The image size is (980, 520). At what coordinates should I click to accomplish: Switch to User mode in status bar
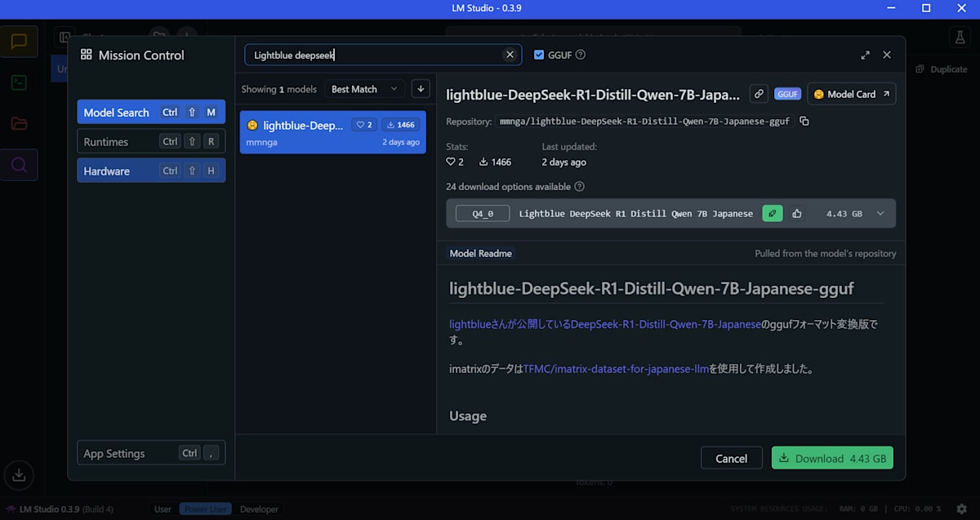coord(163,509)
